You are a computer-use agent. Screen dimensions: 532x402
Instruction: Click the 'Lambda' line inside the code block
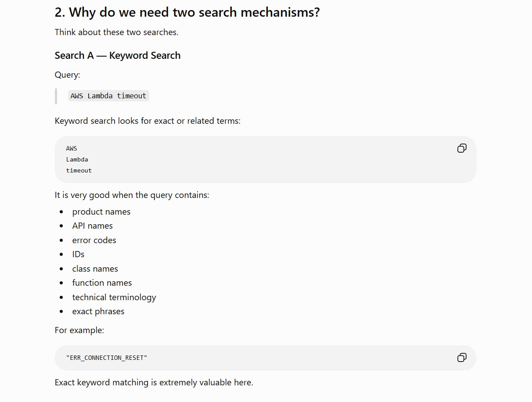77,159
